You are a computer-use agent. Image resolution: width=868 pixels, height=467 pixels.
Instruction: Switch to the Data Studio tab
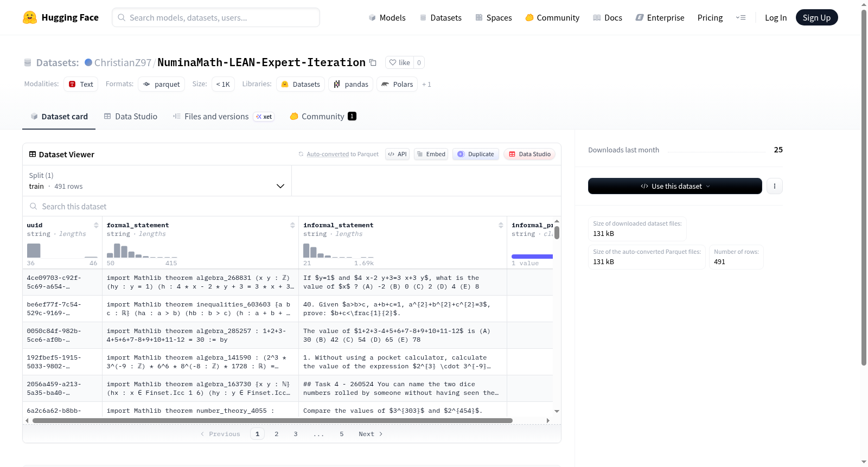[130, 117]
